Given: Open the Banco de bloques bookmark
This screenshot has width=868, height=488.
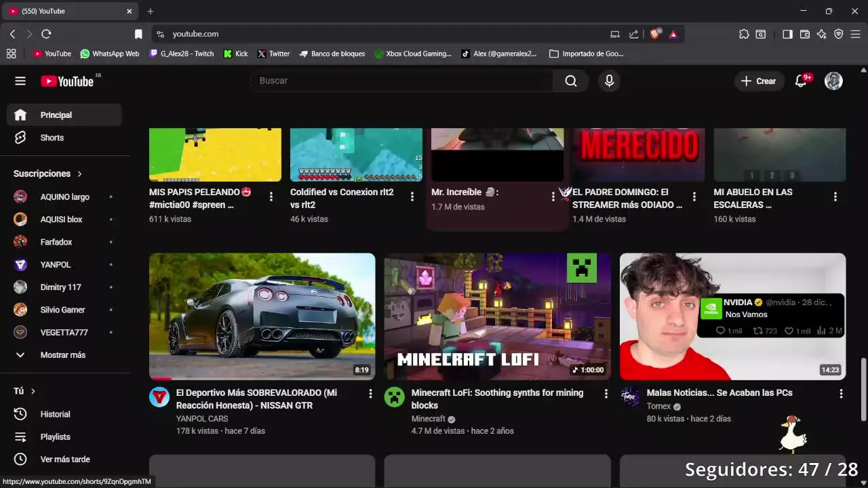Looking at the screenshot, I should click(x=332, y=54).
